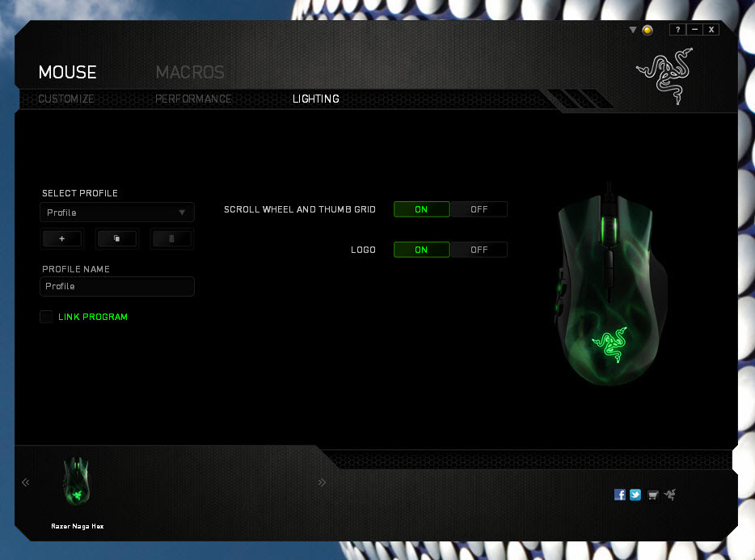Turn logo lighting OFF
Screen dimensions: 755x560
479,250
